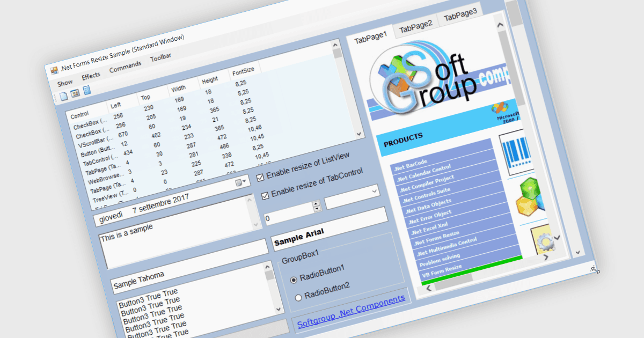The image size is (644, 338).
Task: Click the third toolbar icon with blue list page
Action: click(x=86, y=91)
